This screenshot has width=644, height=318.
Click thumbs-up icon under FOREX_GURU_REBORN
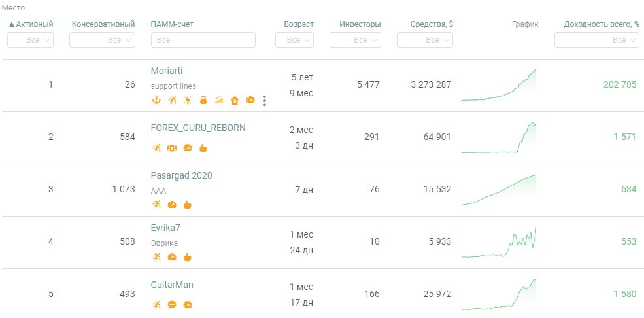pyautogui.click(x=203, y=148)
